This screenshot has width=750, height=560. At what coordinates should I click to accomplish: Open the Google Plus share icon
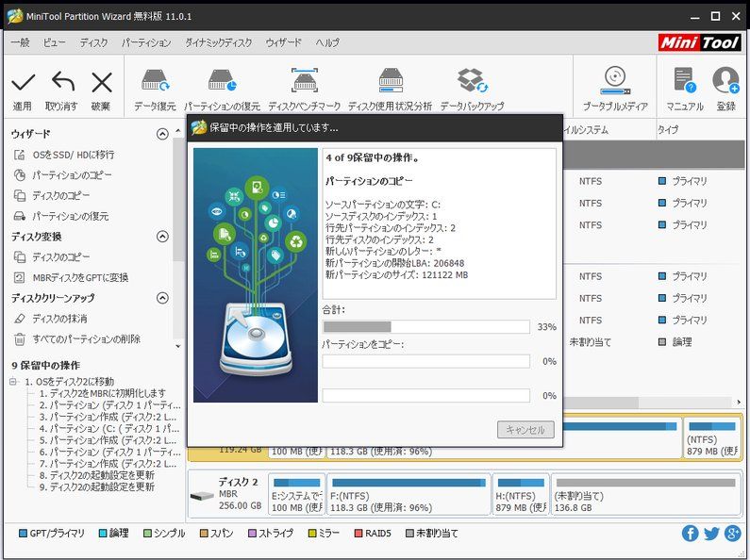pyautogui.click(x=733, y=534)
